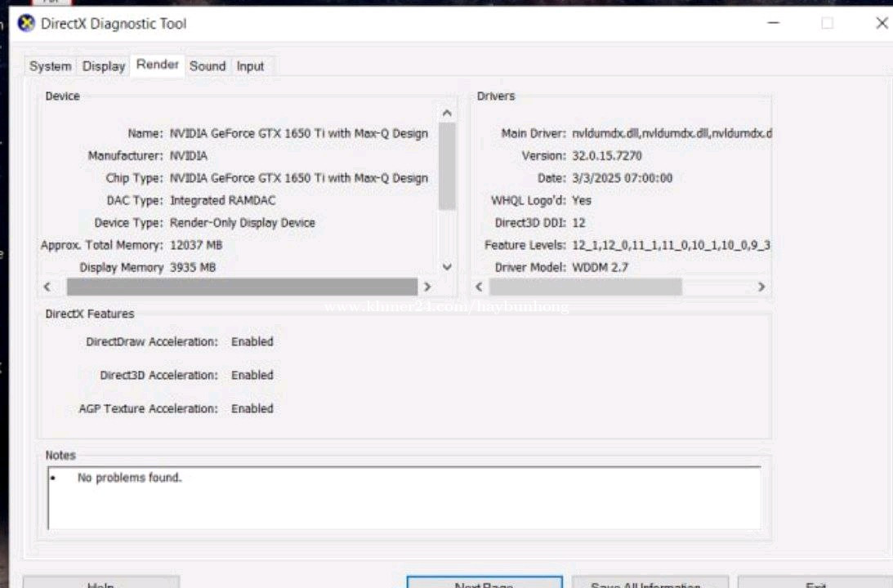Click the Feature Levels value list
The height and width of the screenshot is (588, 893).
click(x=671, y=245)
